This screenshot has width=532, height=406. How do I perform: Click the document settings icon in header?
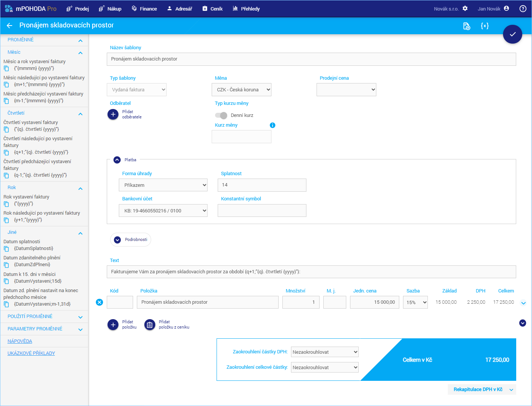pyautogui.click(x=467, y=26)
